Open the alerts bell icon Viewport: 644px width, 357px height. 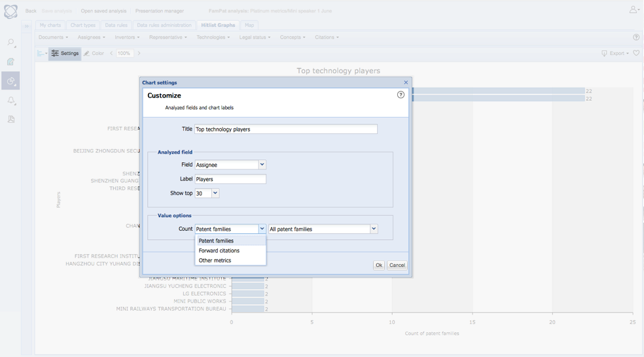[10, 101]
